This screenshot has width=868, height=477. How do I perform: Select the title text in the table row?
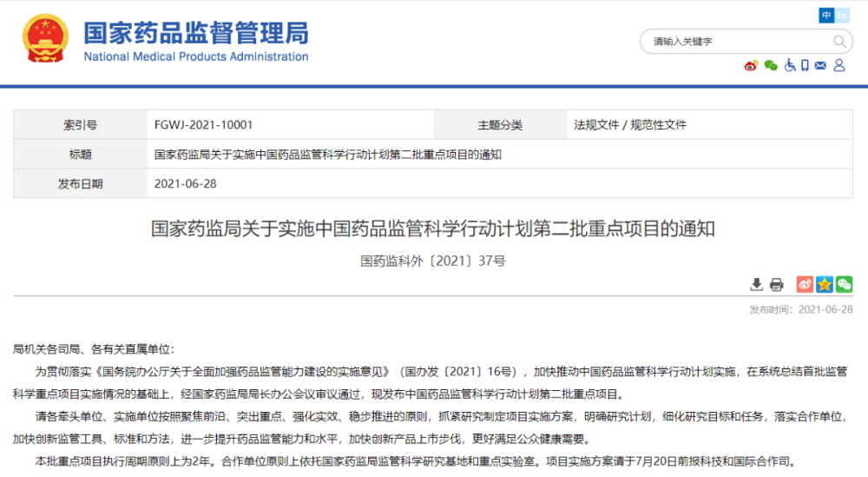pos(328,154)
